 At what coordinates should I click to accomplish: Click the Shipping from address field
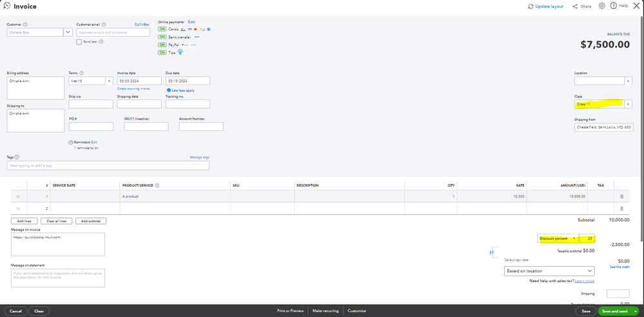604,127
